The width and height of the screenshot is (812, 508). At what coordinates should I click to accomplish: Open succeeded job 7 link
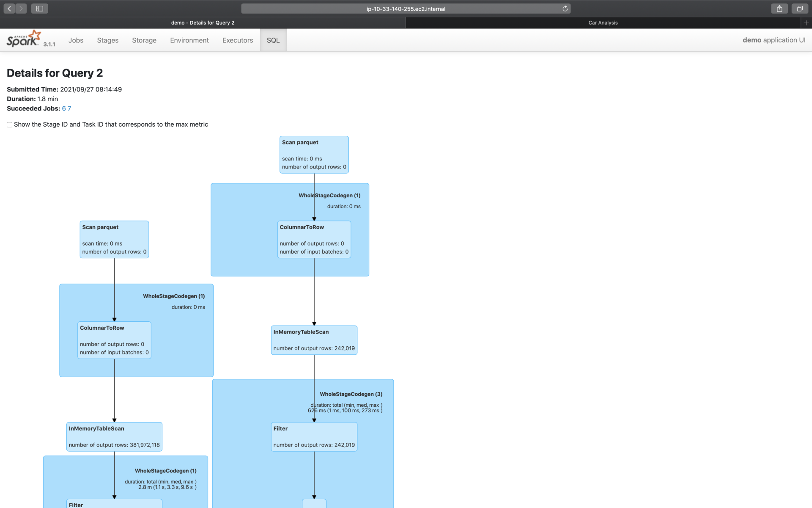click(69, 108)
